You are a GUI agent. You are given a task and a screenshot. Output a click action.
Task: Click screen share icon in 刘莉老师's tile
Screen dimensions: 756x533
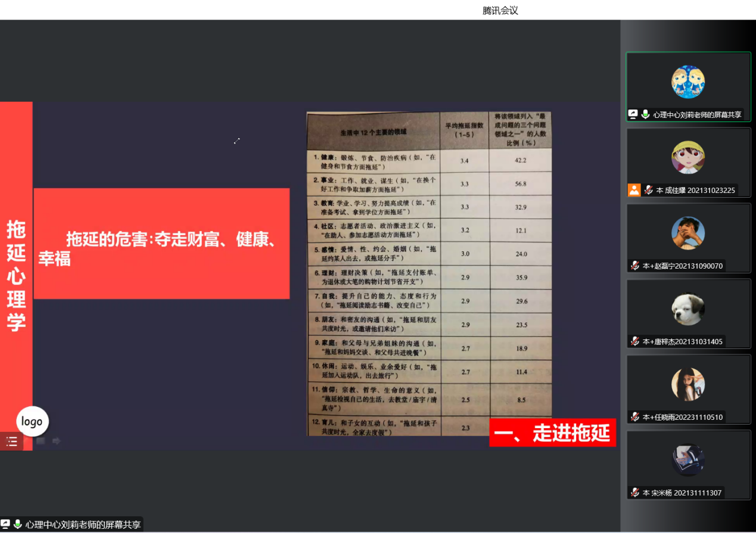pyautogui.click(x=633, y=114)
